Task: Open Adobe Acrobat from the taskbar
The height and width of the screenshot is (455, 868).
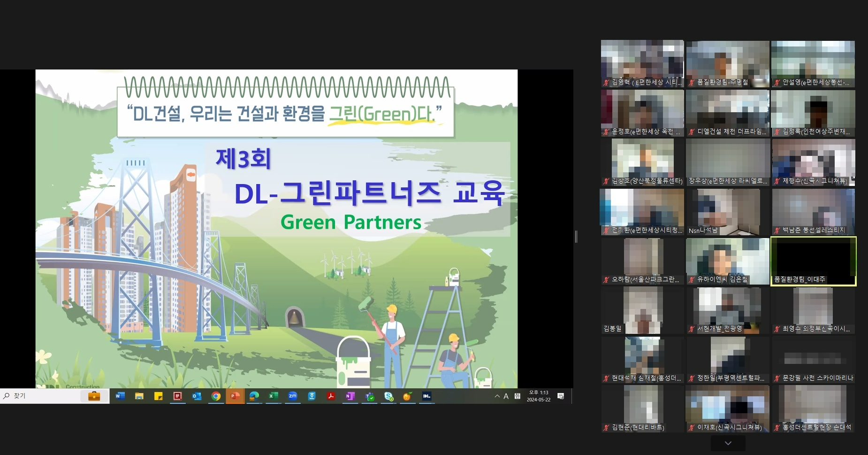Action: [331, 396]
